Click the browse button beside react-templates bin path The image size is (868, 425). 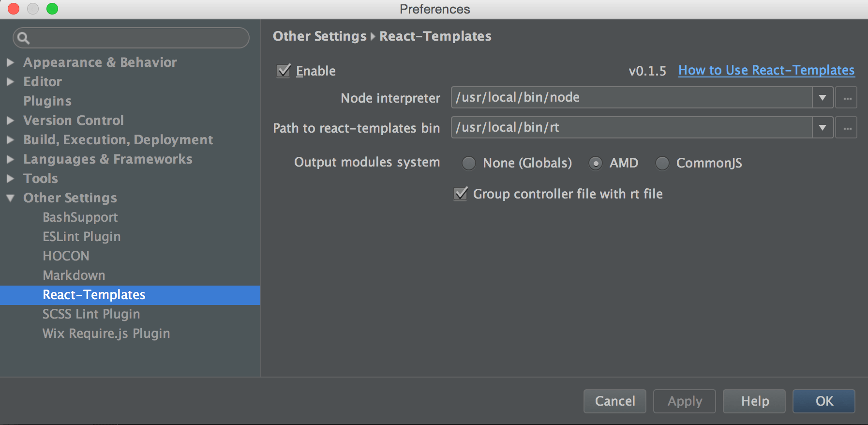point(846,127)
